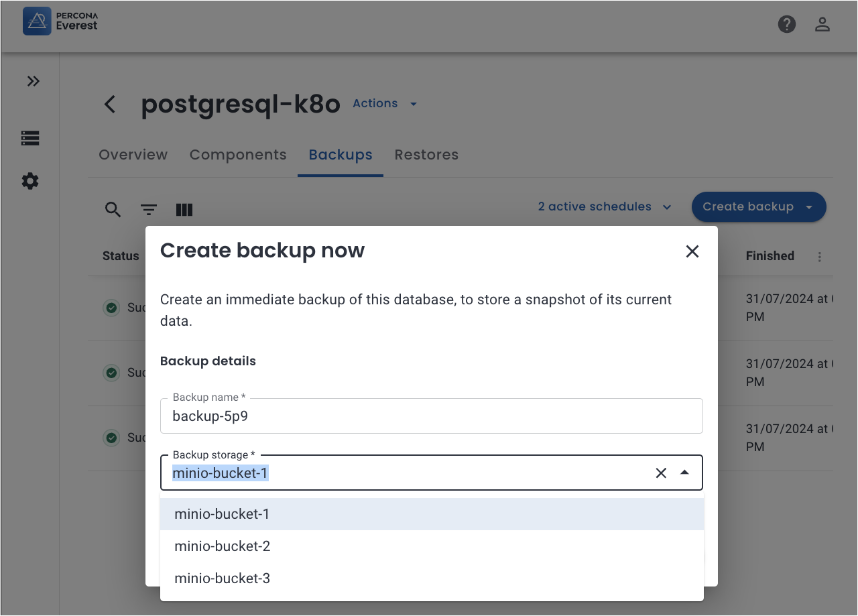Viewport: 858px width, 616px height.
Task: Expand the sidebar with double chevron
Action: click(x=33, y=81)
